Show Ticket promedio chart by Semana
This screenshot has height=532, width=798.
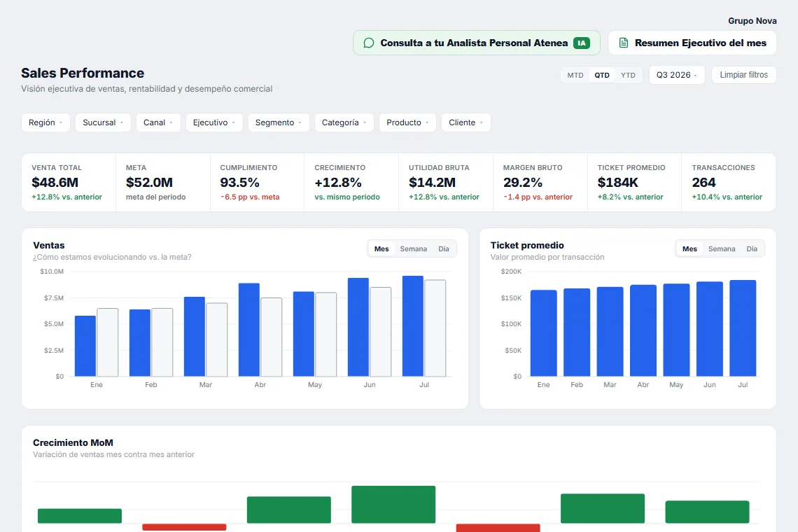coord(722,249)
